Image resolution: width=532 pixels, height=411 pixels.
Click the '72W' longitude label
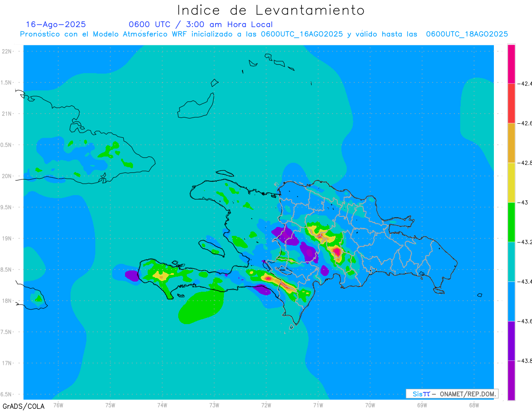[x=266, y=405]
